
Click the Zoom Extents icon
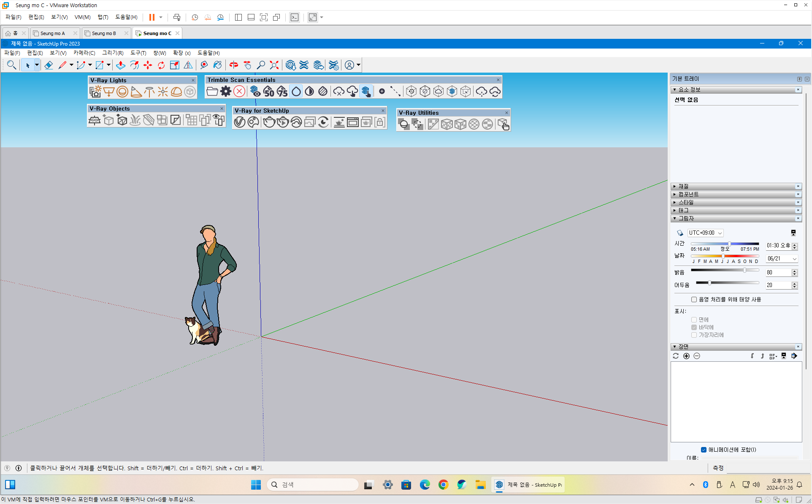click(x=274, y=65)
